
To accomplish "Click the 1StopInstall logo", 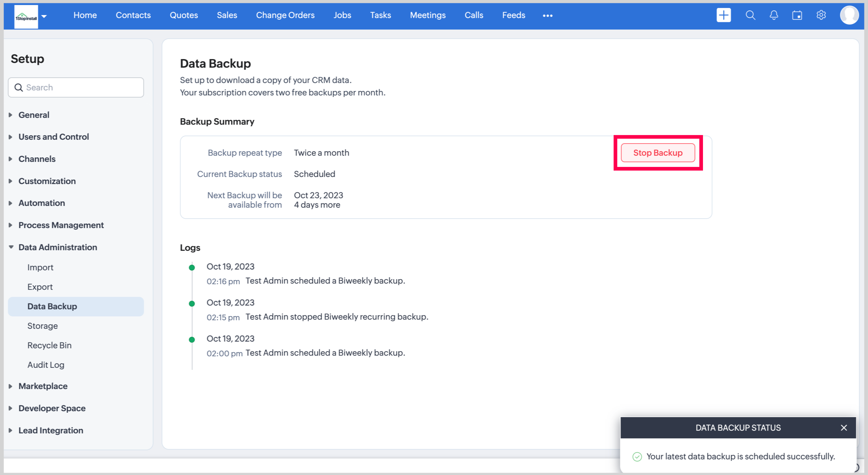I will [x=26, y=17].
